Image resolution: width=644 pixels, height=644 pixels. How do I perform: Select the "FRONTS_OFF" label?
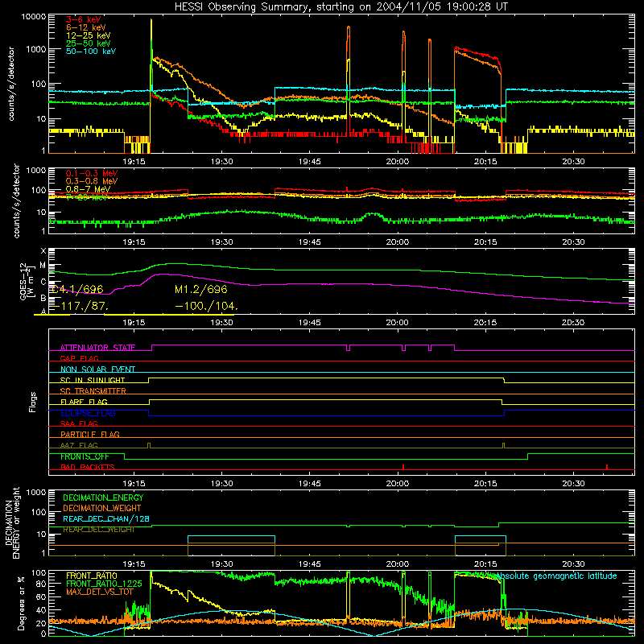85,456
